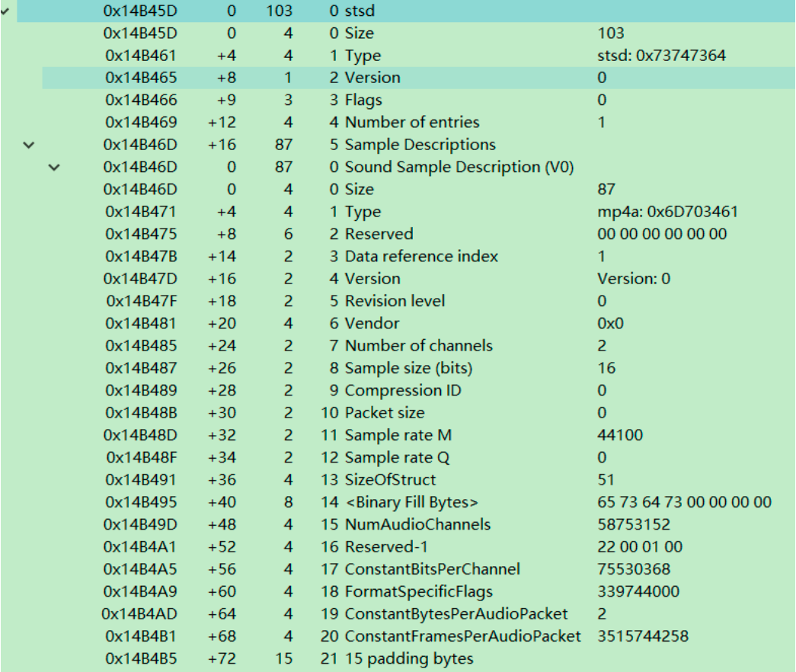The image size is (796, 672).
Task: Click the mp4a Size value 87
Action: [x=606, y=190]
